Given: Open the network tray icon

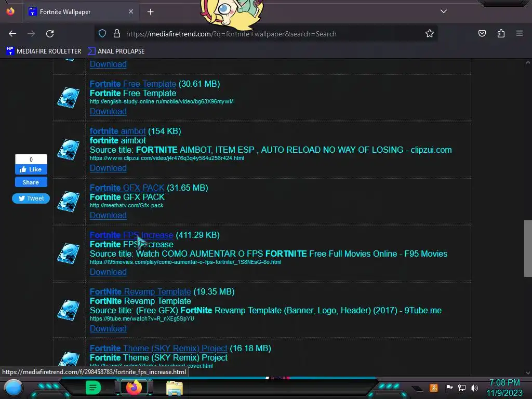Looking at the screenshot, I should point(462,388).
